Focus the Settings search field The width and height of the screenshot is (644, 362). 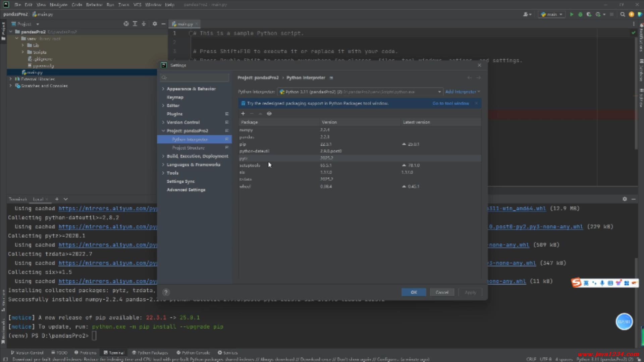tap(195, 77)
